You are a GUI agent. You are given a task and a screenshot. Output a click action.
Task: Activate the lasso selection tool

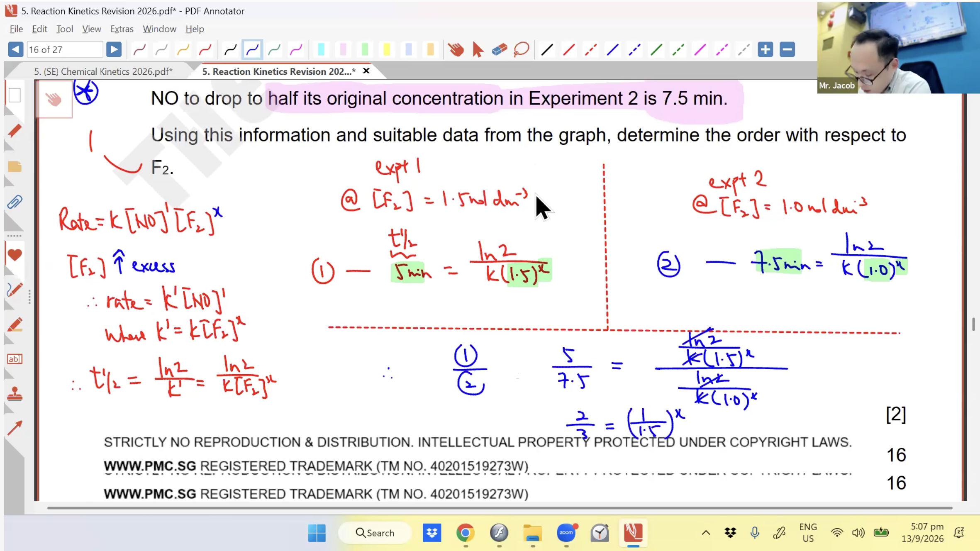[522, 50]
